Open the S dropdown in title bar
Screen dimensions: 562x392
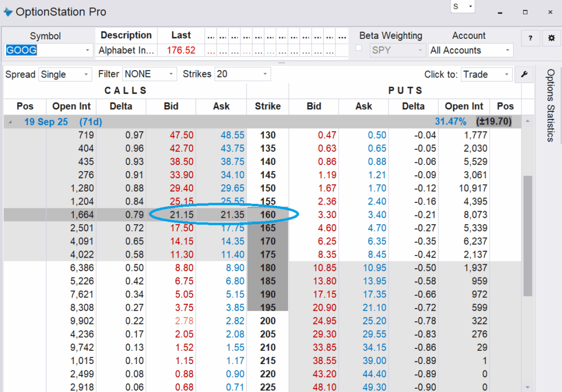pyautogui.click(x=463, y=7)
